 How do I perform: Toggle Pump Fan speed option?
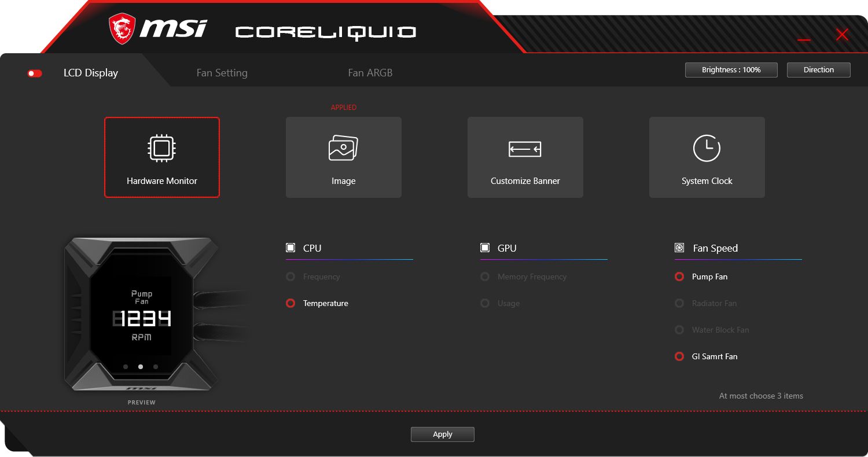click(x=679, y=277)
